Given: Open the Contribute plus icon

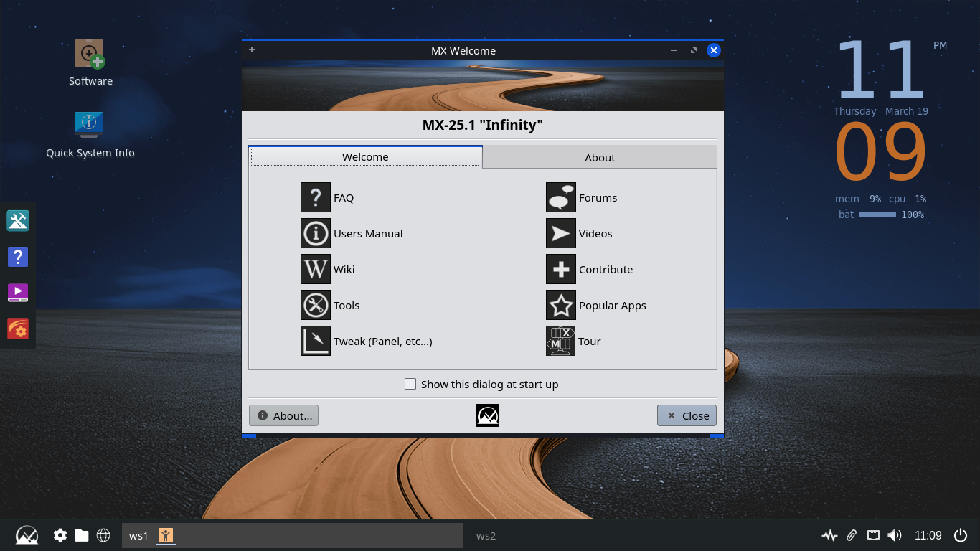Looking at the screenshot, I should [x=560, y=269].
